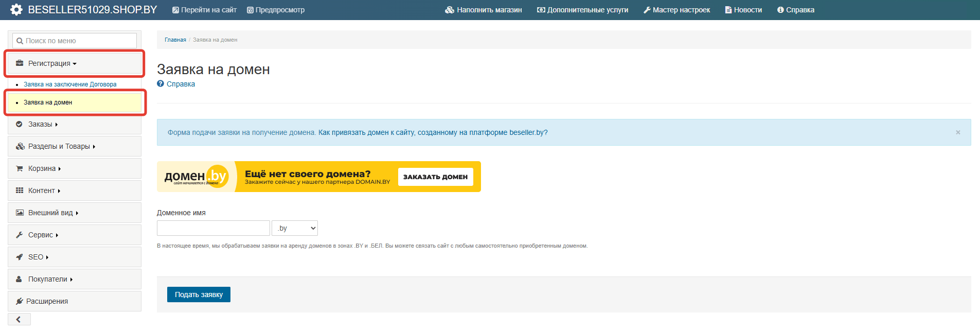The image size is (980, 329).
Task: Click the gear icon beside the shop name
Action: point(16,10)
